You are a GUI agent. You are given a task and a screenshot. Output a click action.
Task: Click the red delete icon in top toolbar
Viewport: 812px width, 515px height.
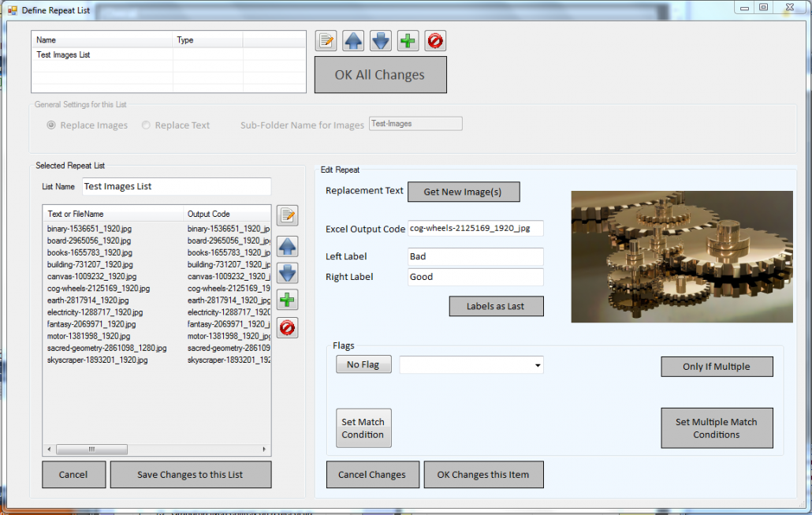(435, 41)
